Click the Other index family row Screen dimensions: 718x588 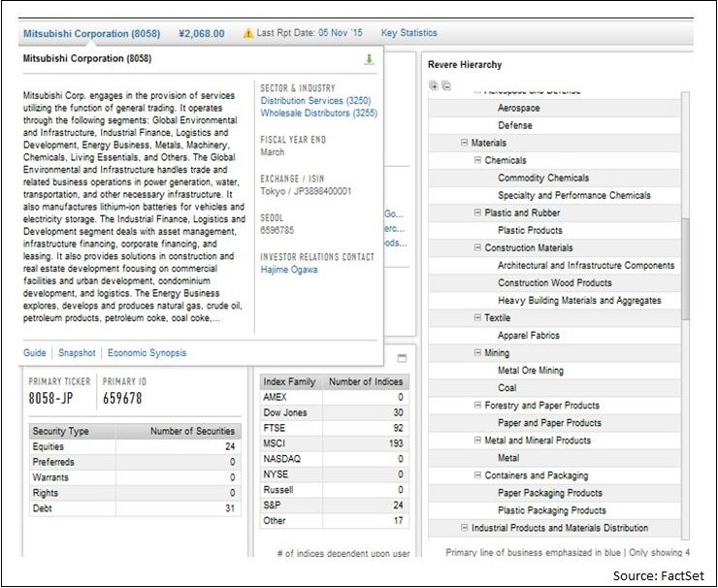coord(335,521)
